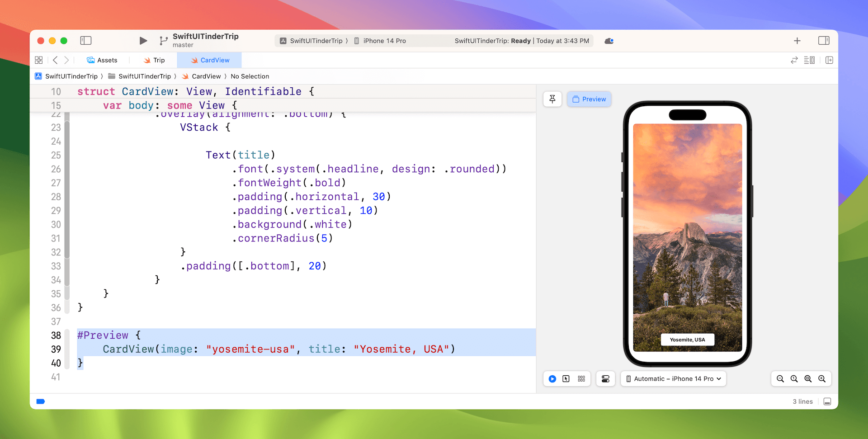This screenshot has width=868, height=439.
Task: Click the plus Library button
Action: (x=797, y=41)
